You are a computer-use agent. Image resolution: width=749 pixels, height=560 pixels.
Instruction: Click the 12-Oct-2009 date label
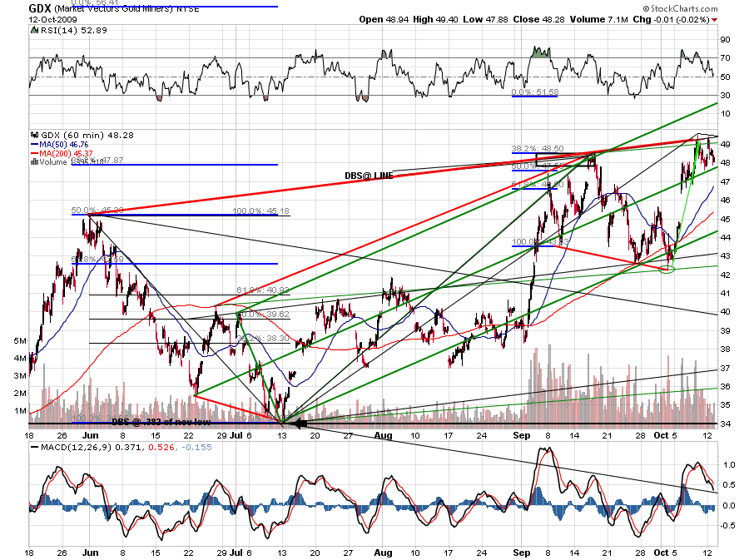click(x=52, y=20)
